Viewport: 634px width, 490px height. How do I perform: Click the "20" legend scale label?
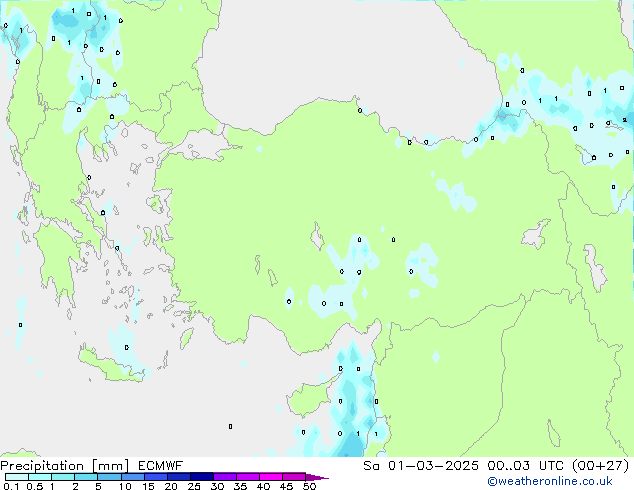coord(171,486)
